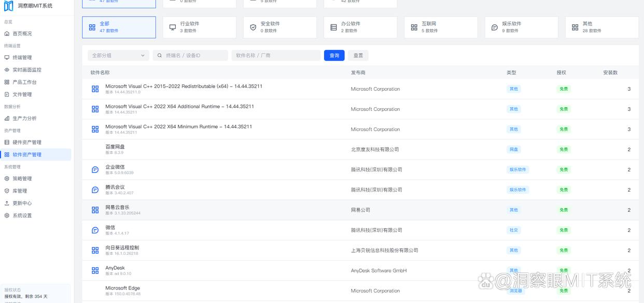The width and height of the screenshot is (644, 303).
Task: Click the monitor icon on 行业软件 card
Action: pos(173,27)
